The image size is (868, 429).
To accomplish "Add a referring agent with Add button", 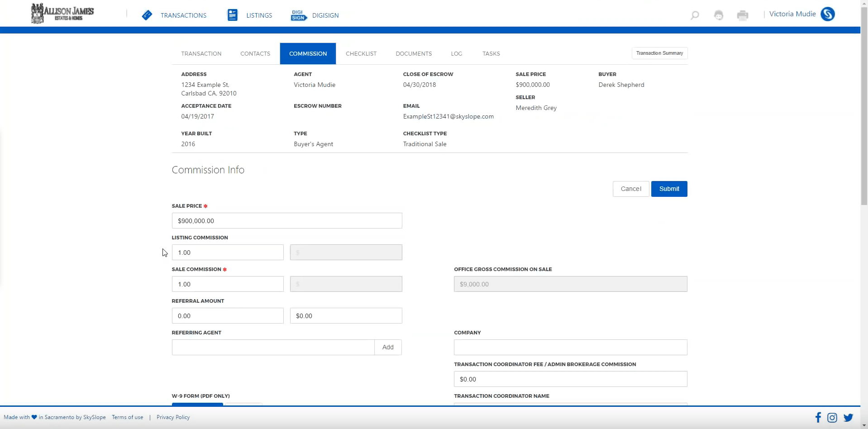I will 388,347.
